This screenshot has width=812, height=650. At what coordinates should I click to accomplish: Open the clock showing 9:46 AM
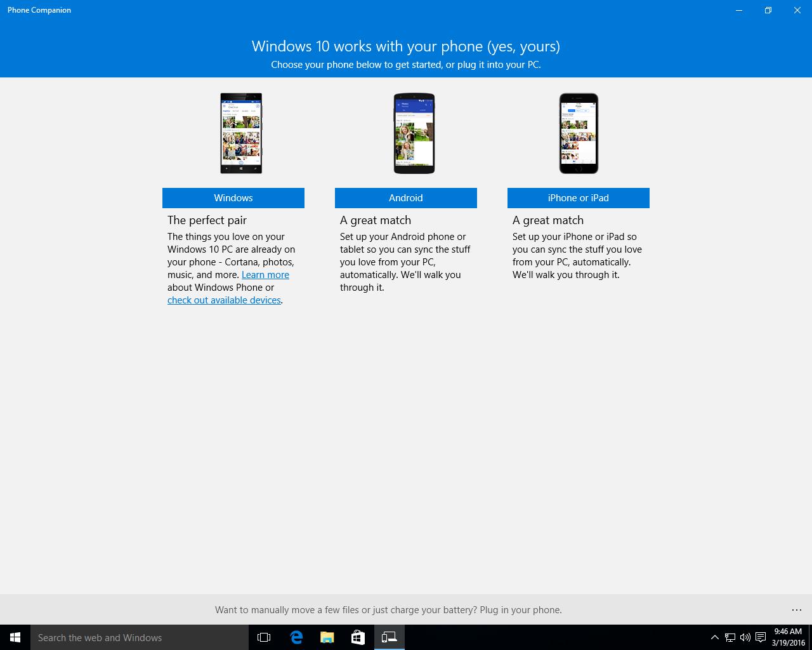(788, 637)
